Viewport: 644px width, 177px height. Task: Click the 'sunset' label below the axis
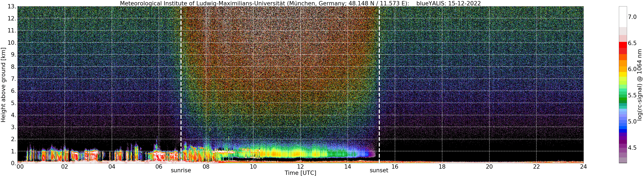coord(379,171)
